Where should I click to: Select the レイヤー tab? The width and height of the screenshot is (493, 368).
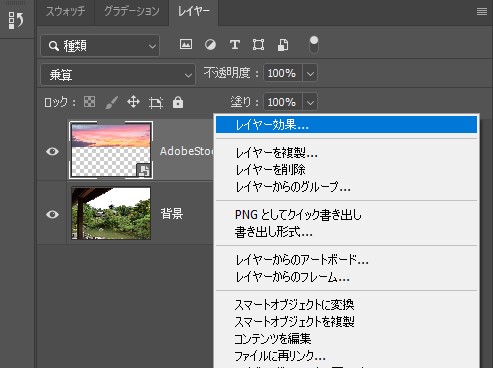(x=194, y=12)
